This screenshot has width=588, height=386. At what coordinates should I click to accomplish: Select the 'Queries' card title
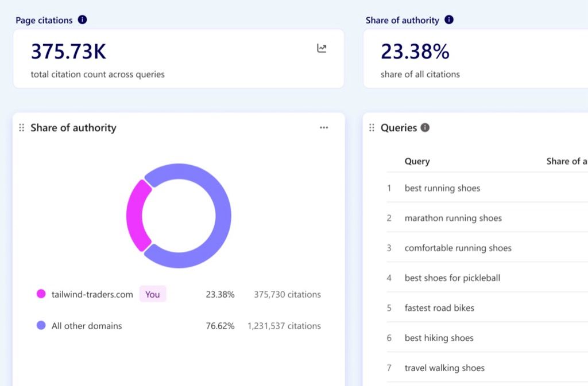tap(399, 128)
